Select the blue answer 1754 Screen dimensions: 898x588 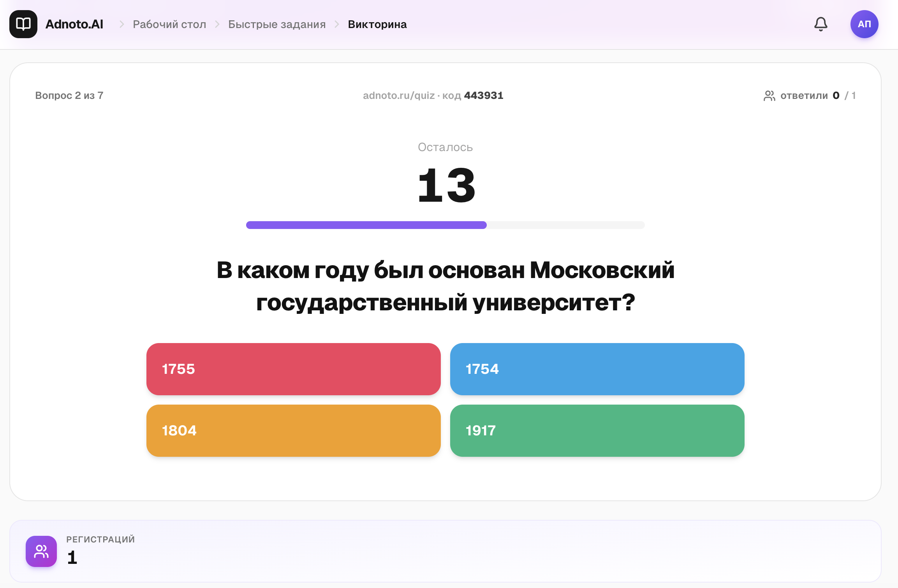[x=597, y=369]
